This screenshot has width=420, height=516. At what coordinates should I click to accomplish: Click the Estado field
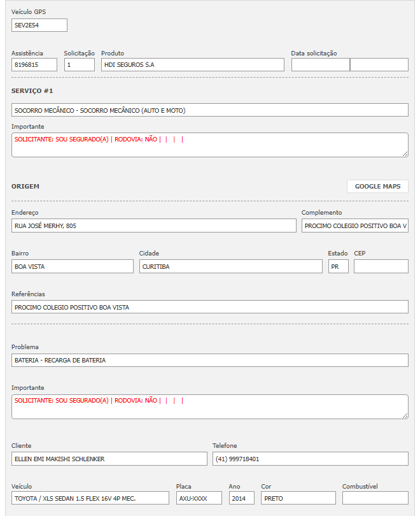(338, 266)
